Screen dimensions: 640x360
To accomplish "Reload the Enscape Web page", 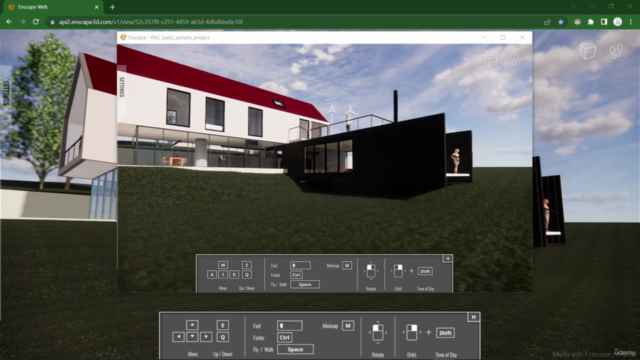I will (36, 22).
